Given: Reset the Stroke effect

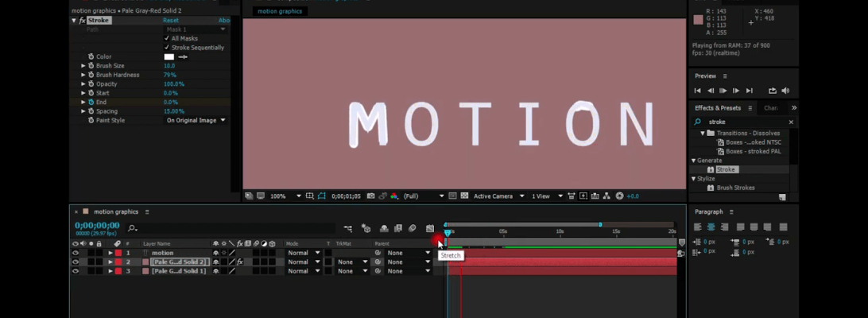Looking at the screenshot, I should (171, 20).
